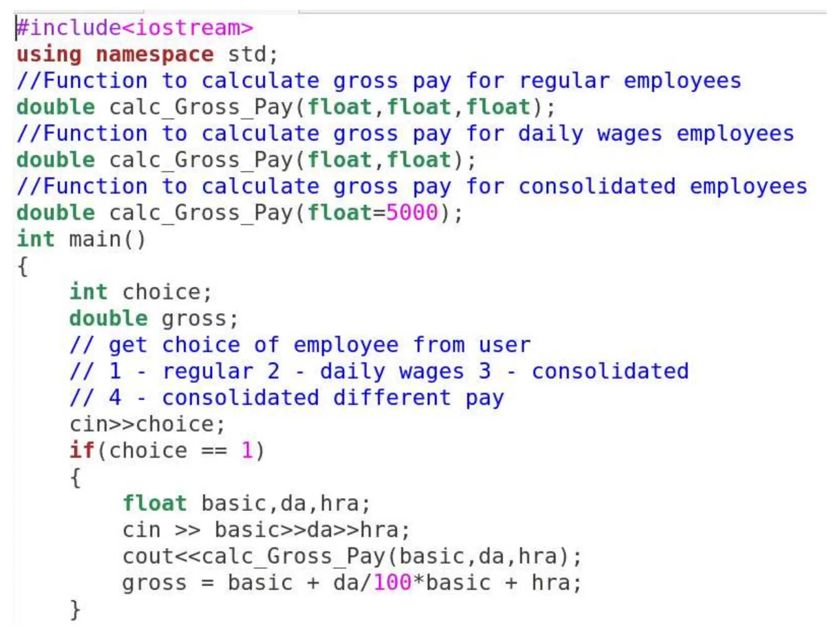Click the 'cin>>choice;' statement

point(147,424)
